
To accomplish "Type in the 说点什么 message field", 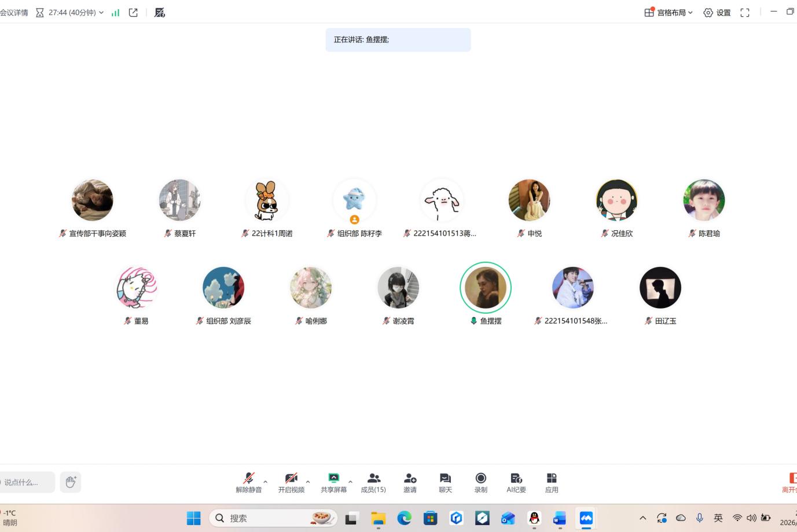I will (26, 482).
